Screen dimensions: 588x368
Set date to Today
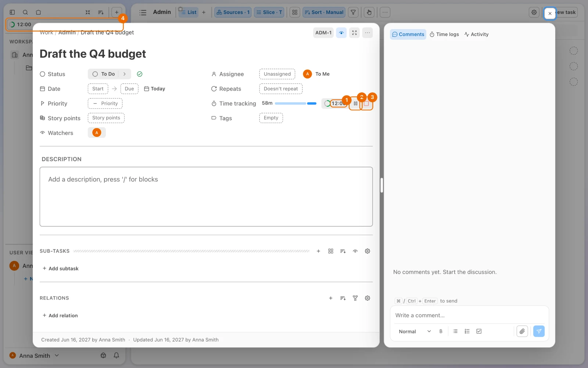[x=154, y=89]
